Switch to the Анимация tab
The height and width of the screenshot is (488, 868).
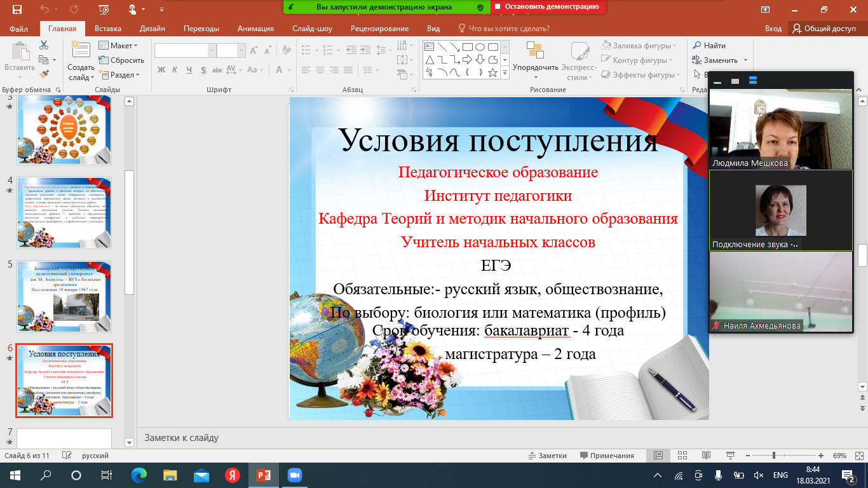(x=255, y=29)
